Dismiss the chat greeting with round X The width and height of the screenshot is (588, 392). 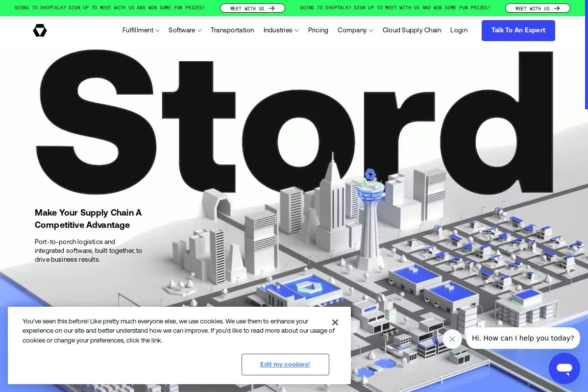tap(452, 339)
